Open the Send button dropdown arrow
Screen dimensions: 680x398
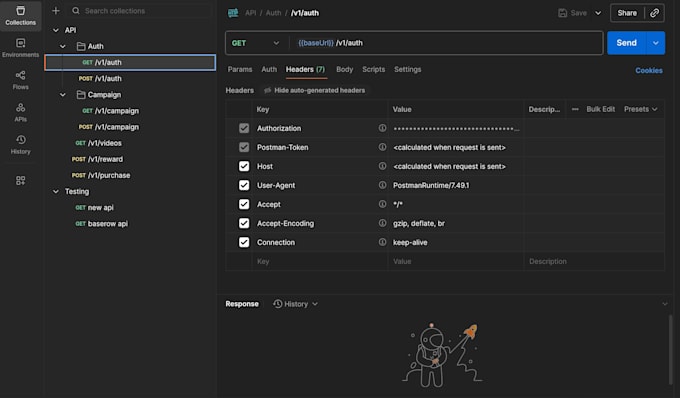coord(656,43)
